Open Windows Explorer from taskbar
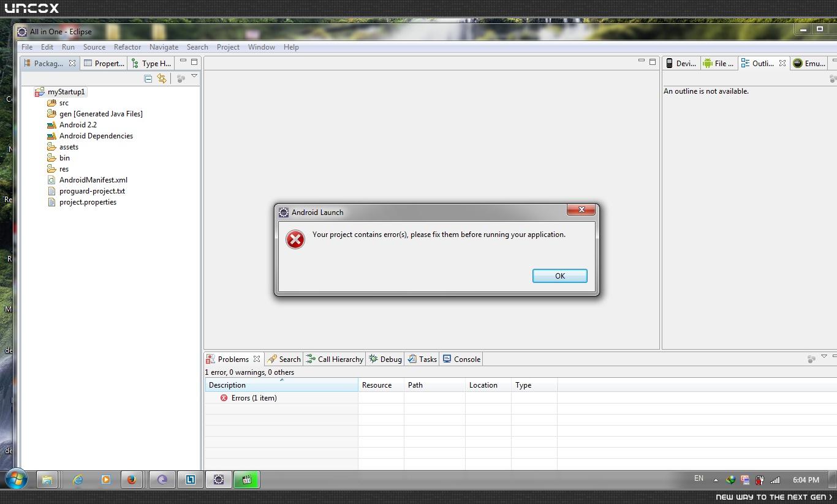Screen dimensions: 837x504 point(47,480)
